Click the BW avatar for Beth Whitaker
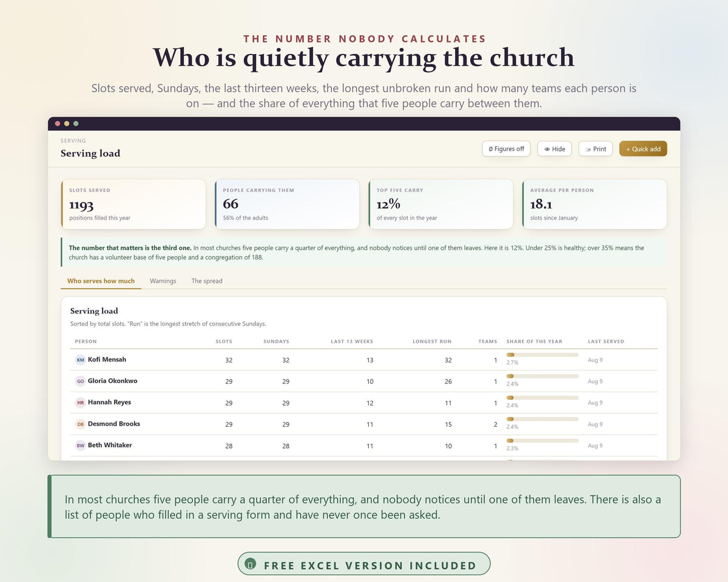This screenshot has height=582, width=728. click(x=81, y=446)
